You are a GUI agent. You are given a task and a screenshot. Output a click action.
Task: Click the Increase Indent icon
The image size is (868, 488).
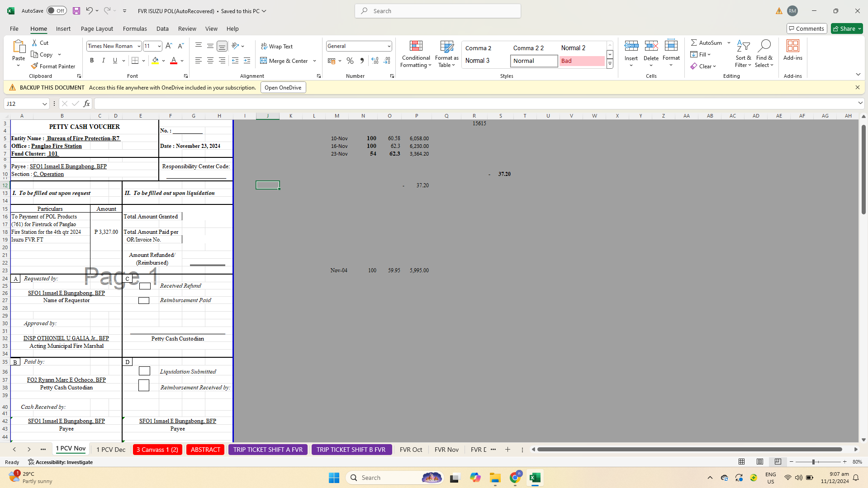(247, 61)
